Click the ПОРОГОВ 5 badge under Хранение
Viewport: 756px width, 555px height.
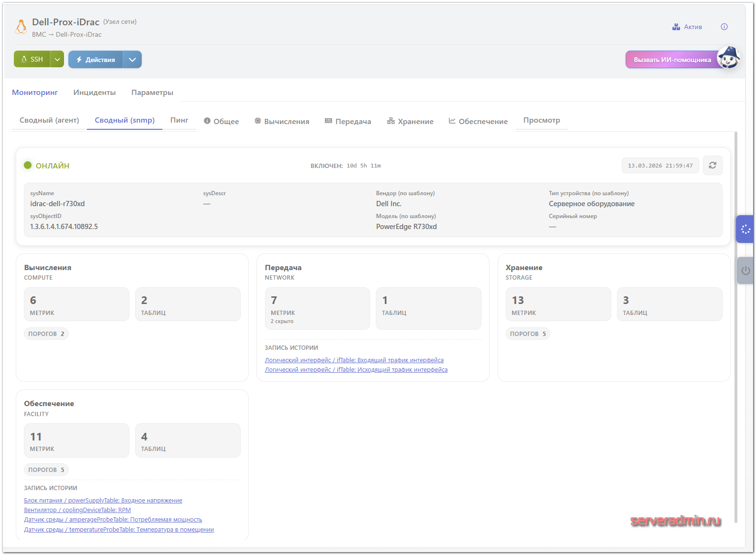point(528,334)
